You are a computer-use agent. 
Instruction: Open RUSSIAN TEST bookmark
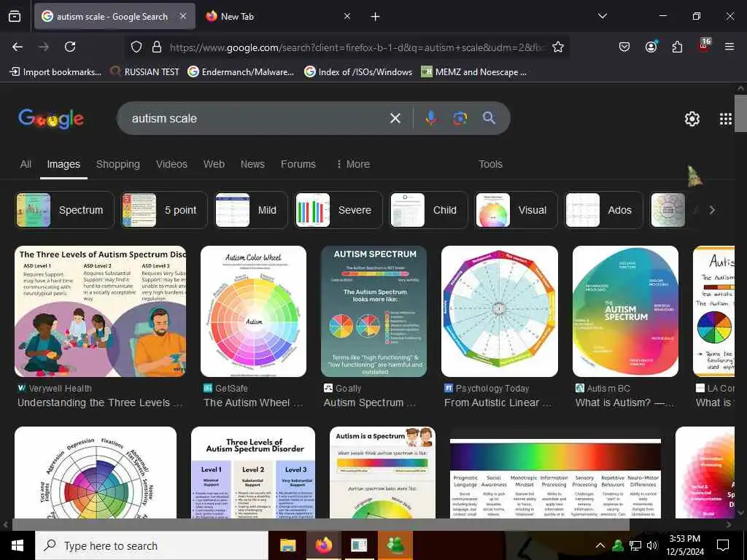coord(145,72)
